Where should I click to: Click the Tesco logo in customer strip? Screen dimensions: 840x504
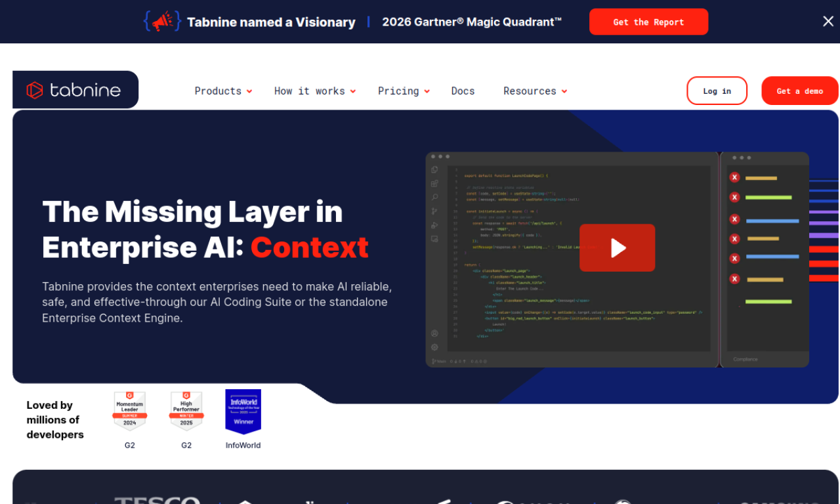click(157, 501)
